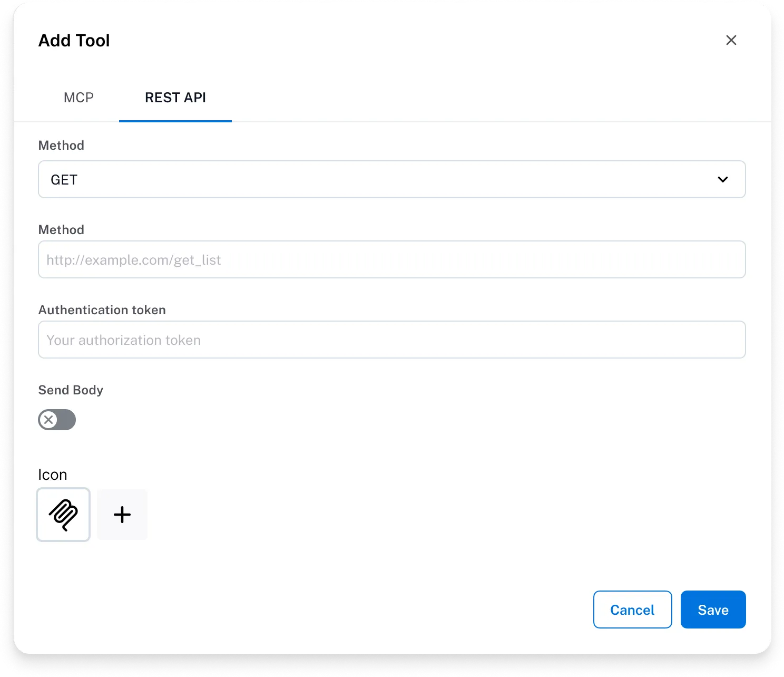Select the REST API tab

[175, 98]
